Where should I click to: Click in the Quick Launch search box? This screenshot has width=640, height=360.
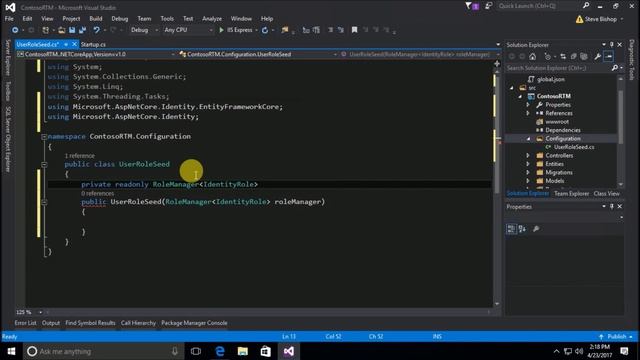coord(539,6)
